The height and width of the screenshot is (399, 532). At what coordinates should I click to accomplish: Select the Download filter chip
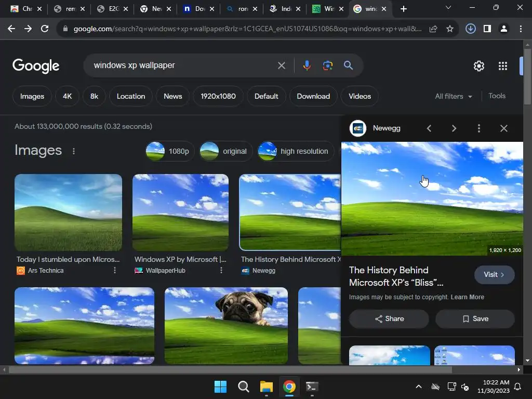click(x=313, y=96)
